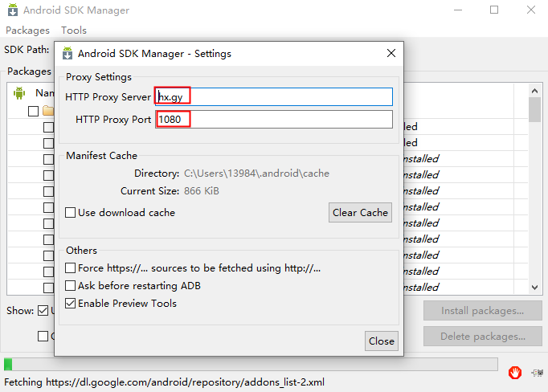Screen dimensions: 548x392
Task: Open the log window icon at bottom right
Action: point(538,373)
